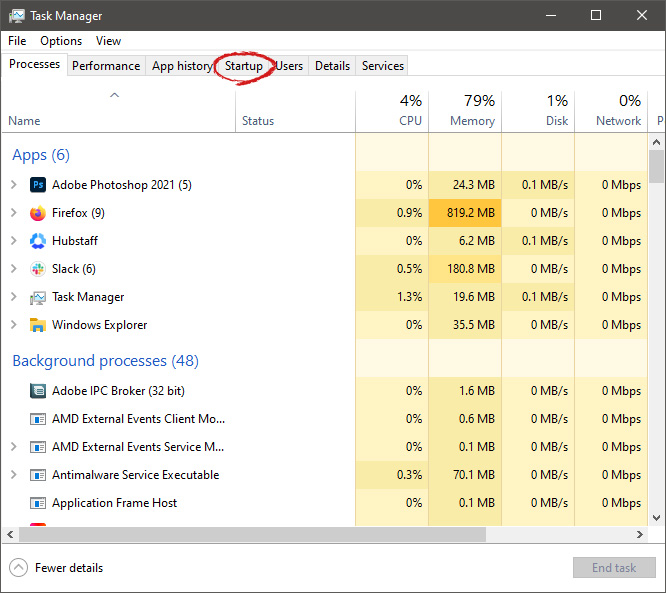Click the Slack app icon

(38, 269)
